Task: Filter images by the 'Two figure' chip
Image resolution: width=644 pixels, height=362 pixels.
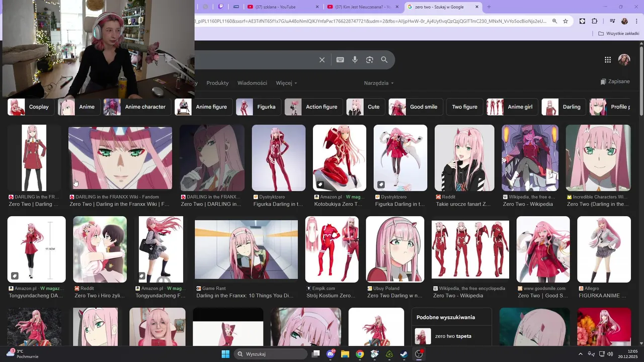Action: click(x=465, y=107)
